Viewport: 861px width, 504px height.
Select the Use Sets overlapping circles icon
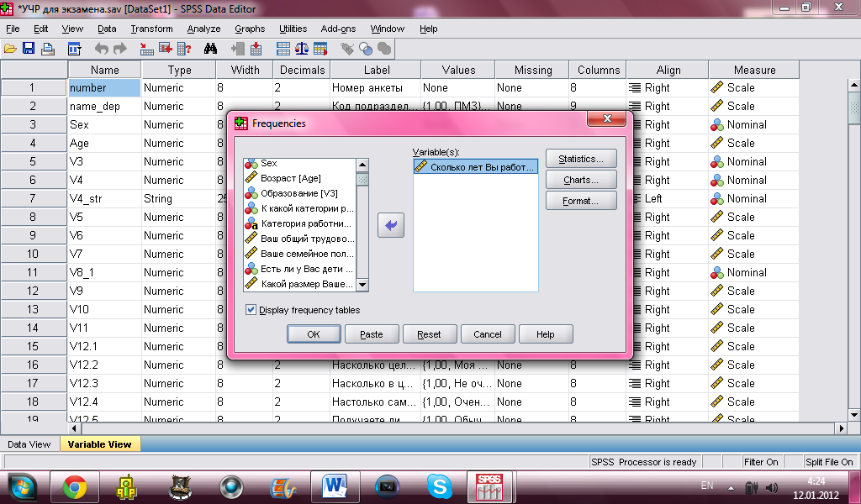point(366,49)
